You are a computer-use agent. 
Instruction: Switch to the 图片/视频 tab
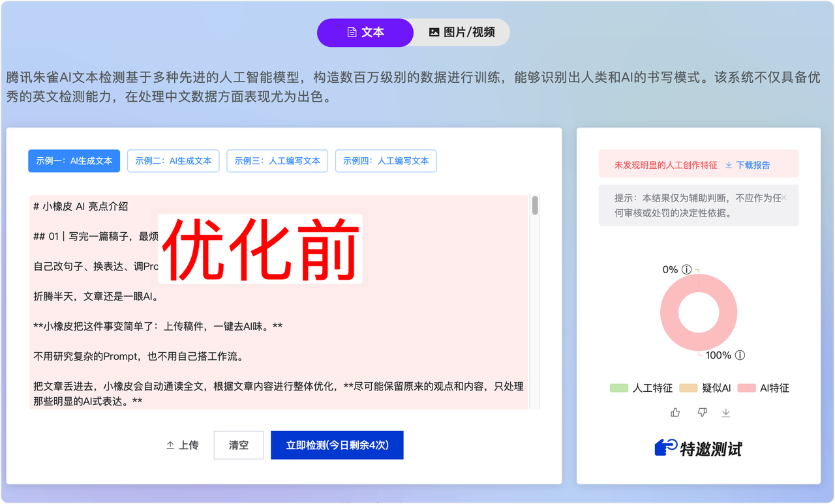(x=462, y=33)
